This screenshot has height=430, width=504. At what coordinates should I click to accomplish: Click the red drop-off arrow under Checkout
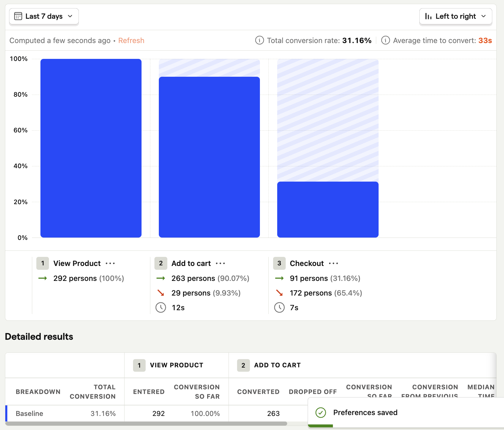(x=280, y=293)
